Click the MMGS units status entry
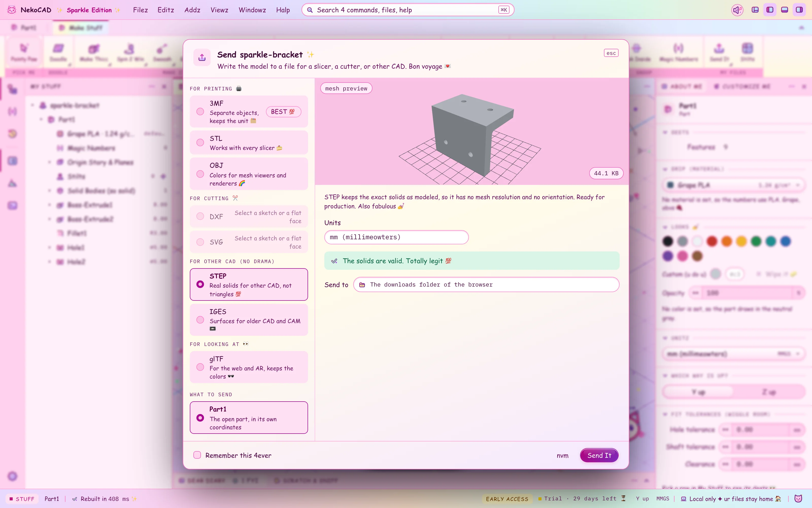812x508 pixels. pyautogui.click(x=662, y=499)
